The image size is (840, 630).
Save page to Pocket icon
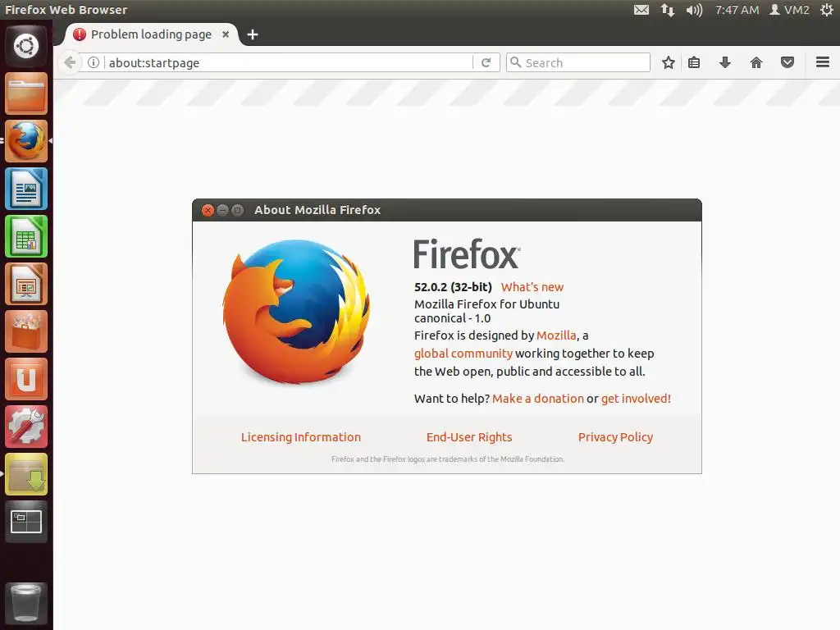coord(787,62)
